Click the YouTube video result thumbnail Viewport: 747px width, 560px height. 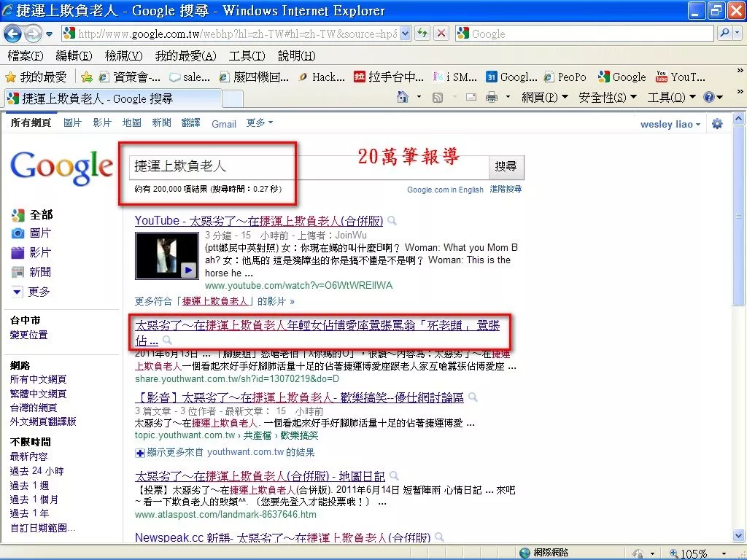(x=167, y=256)
